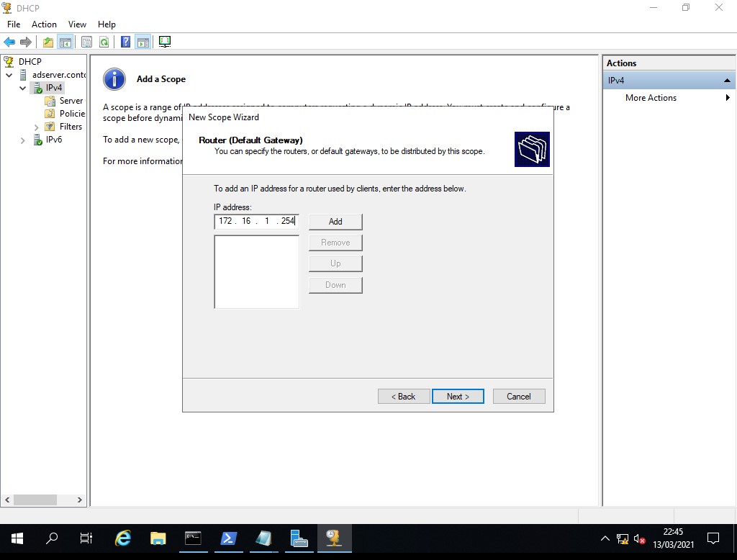
Task: Toggle Show/Hide Console Tree toolbar icon
Action: (65, 42)
